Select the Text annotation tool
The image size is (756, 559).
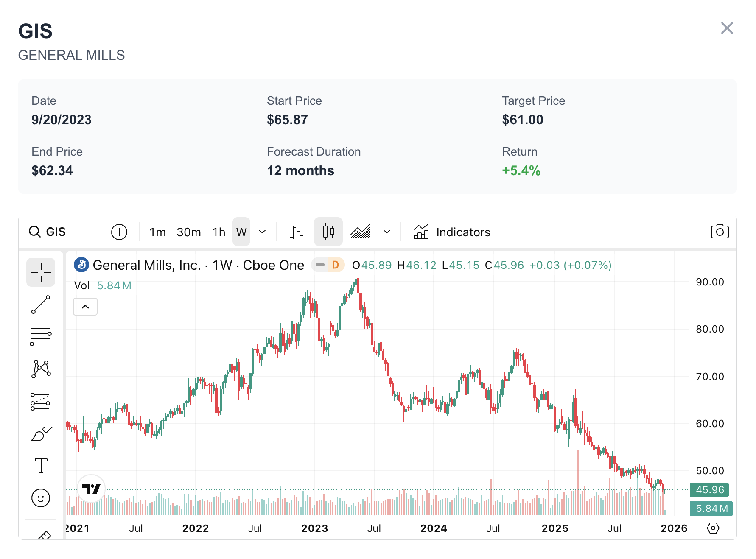(x=41, y=466)
